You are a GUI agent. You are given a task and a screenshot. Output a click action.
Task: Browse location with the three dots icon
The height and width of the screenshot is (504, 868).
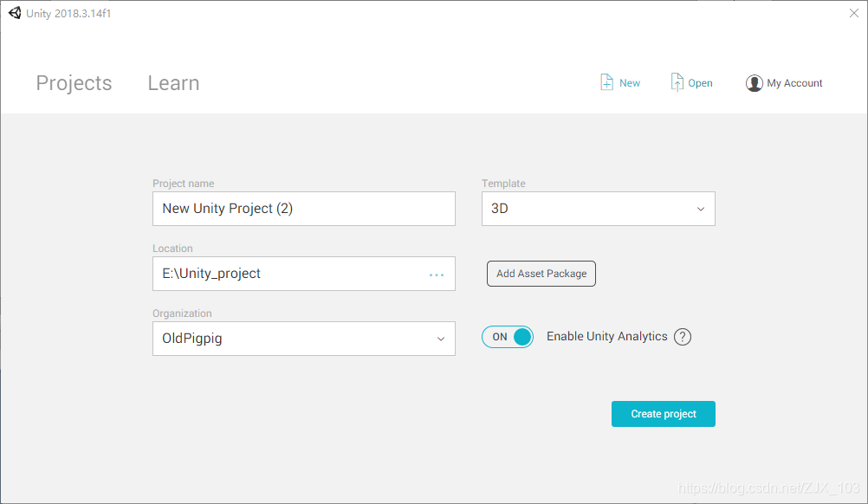coord(437,275)
